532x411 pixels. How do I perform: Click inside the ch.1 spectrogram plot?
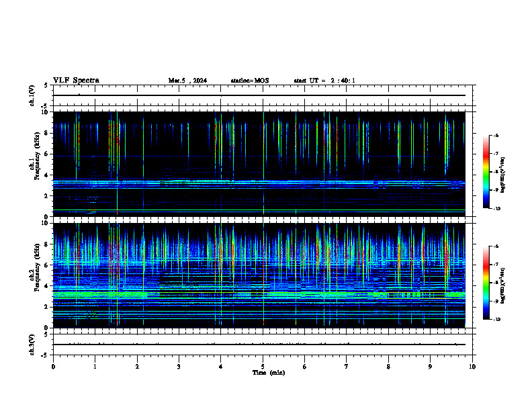pos(259,164)
